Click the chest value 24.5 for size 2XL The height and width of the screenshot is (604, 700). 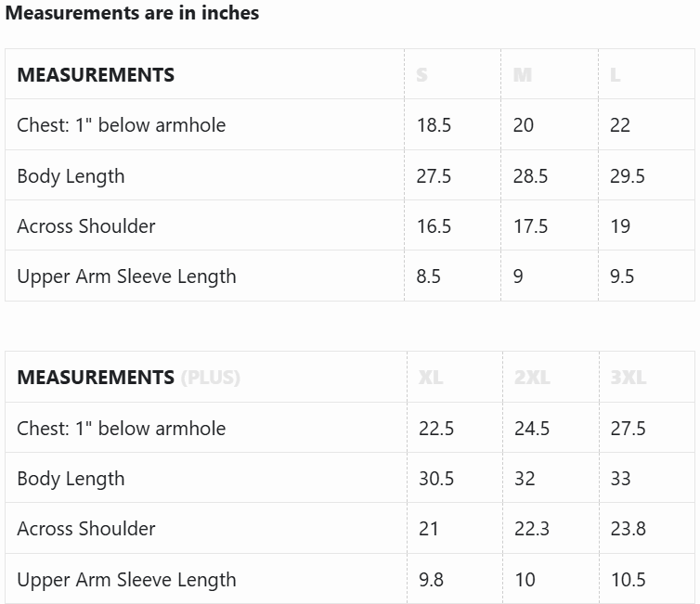532,429
